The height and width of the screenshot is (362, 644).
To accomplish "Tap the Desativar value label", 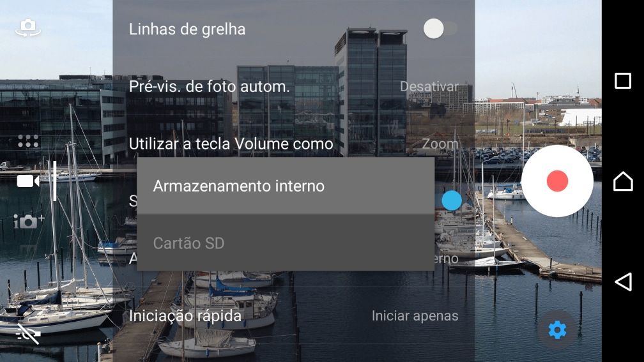I will coord(429,87).
